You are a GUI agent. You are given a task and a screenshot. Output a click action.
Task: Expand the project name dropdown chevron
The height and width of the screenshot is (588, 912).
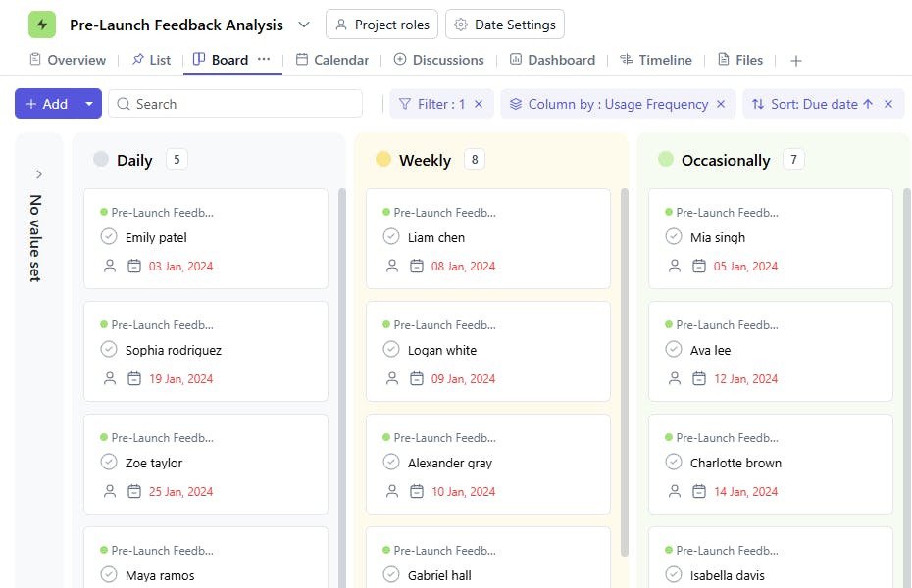coord(304,24)
